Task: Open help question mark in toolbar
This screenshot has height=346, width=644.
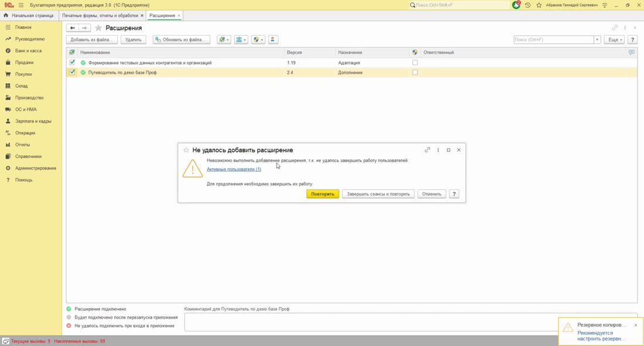Action: point(632,39)
